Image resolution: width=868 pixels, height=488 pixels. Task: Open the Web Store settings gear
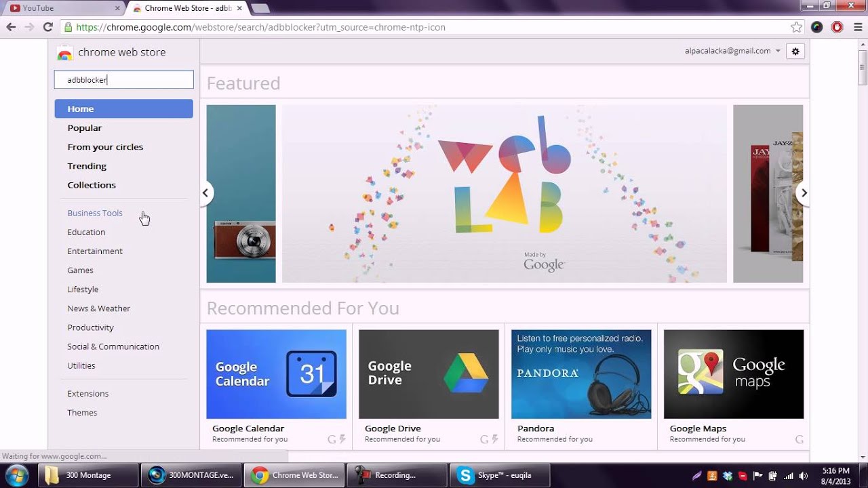click(795, 52)
